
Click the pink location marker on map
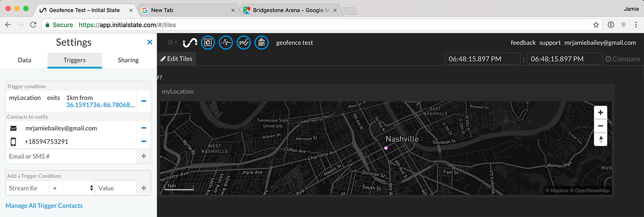pos(386,148)
